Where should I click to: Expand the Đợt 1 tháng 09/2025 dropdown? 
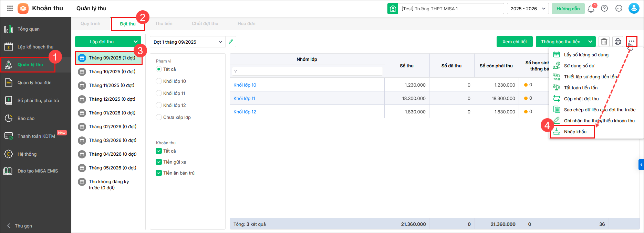click(x=188, y=42)
